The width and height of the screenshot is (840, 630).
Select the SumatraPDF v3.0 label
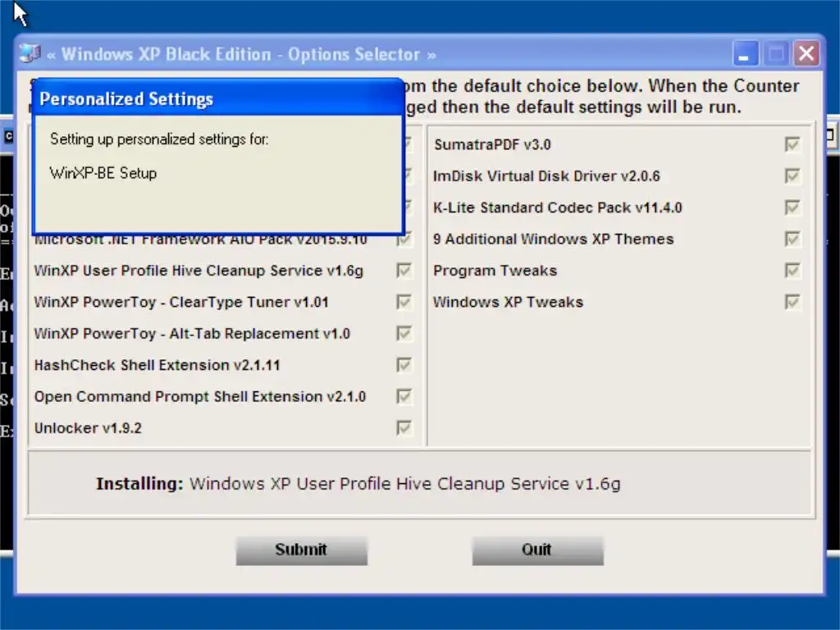492,144
